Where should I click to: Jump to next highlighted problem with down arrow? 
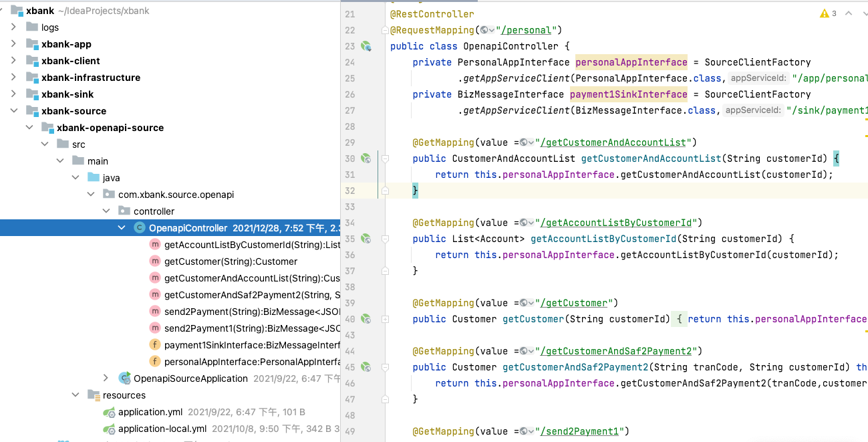point(863,13)
